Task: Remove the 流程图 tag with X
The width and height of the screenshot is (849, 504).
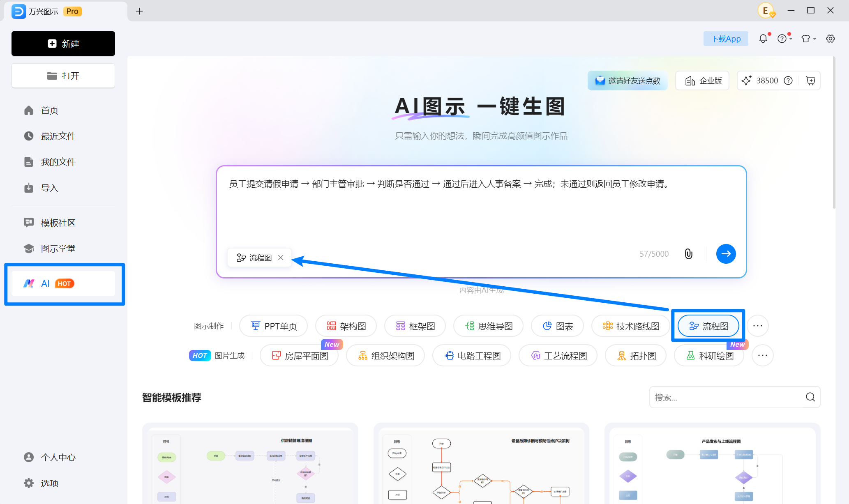Action: pos(281,258)
